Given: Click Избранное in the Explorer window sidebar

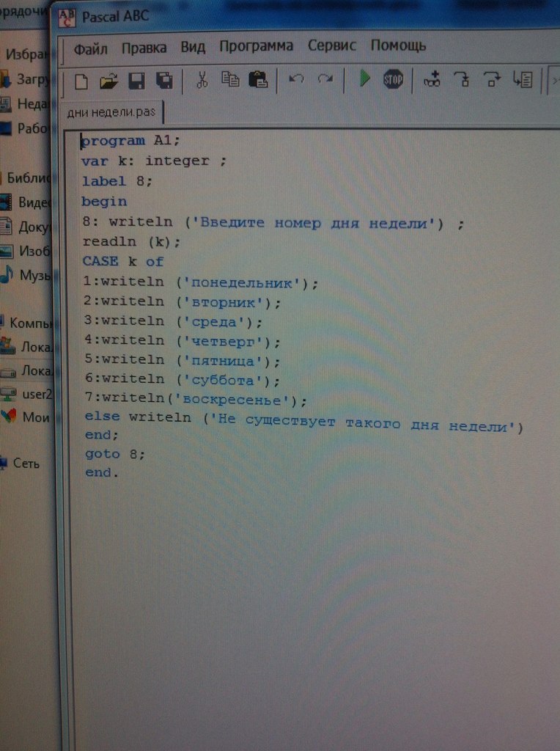Looking at the screenshot, I should click(x=26, y=54).
